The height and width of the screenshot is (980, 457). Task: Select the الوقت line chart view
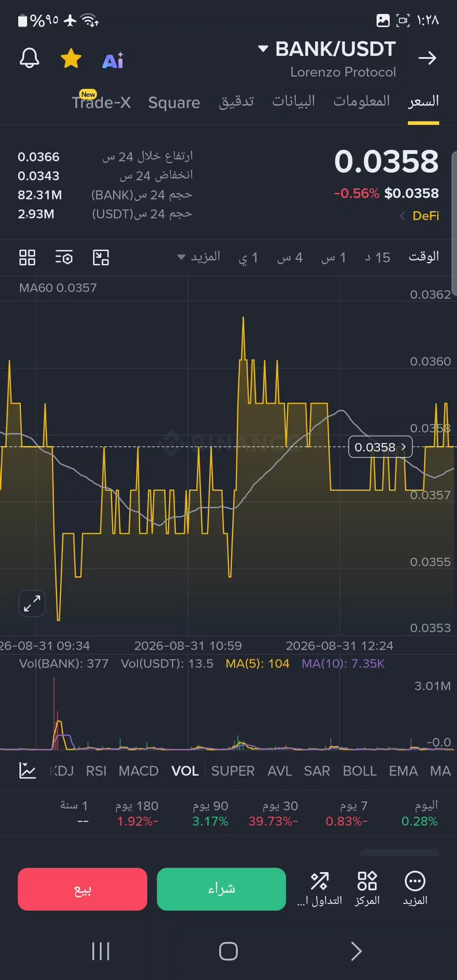coord(424,256)
